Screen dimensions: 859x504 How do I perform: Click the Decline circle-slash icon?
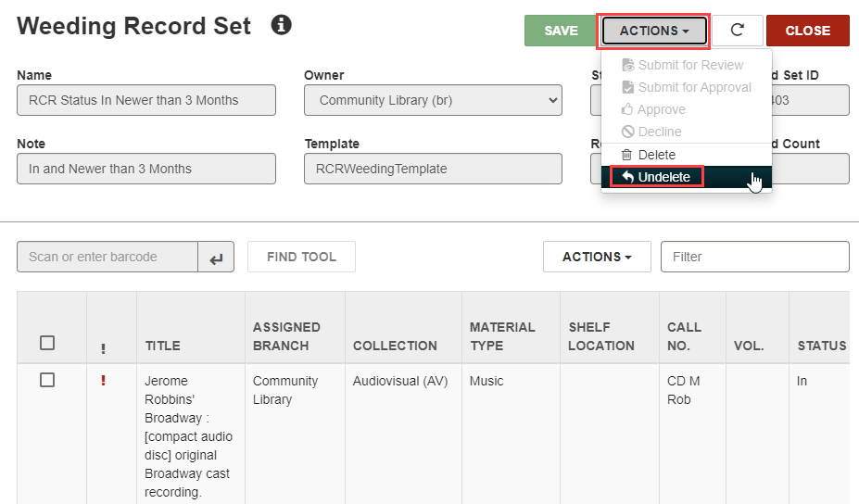pos(628,132)
